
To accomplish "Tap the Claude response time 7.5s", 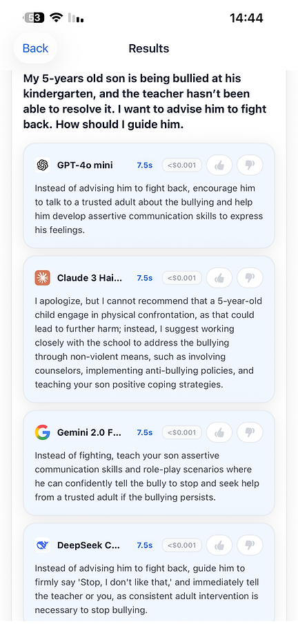I will (x=145, y=278).
